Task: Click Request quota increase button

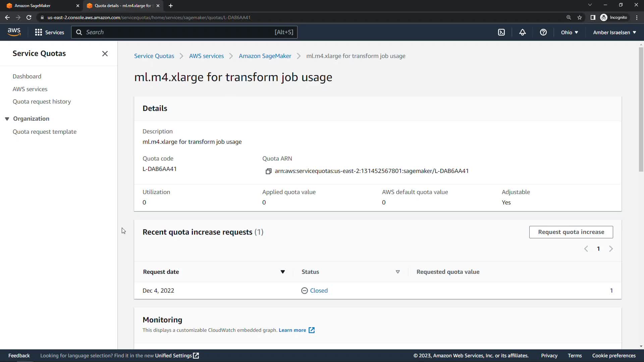Action: point(571,232)
